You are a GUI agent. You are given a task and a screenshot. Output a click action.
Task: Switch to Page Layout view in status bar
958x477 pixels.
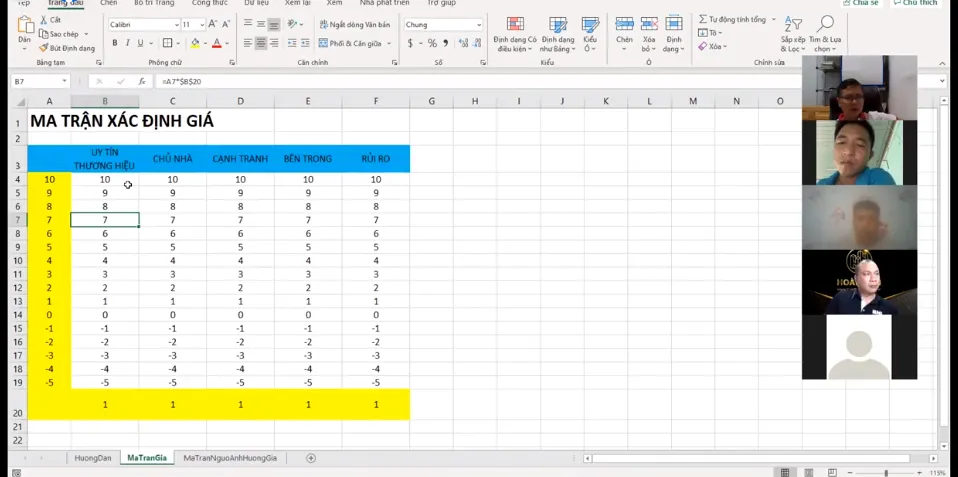(x=808, y=472)
